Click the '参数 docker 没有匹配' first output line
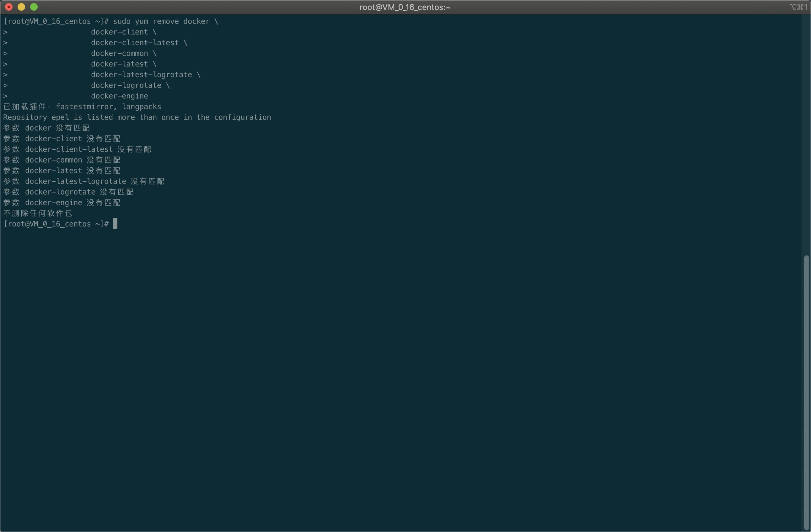The image size is (811, 532). [46, 128]
